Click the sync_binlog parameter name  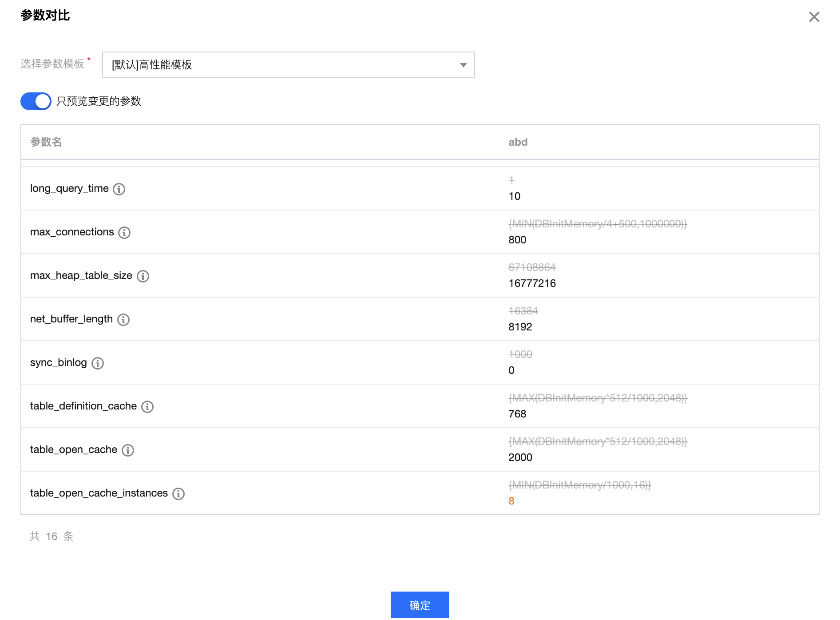pyautogui.click(x=59, y=362)
